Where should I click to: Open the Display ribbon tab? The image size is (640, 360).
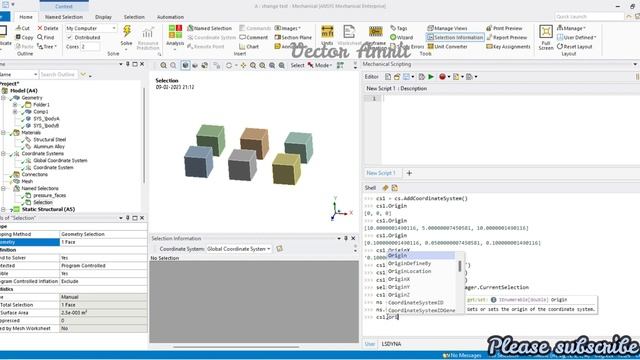click(103, 17)
